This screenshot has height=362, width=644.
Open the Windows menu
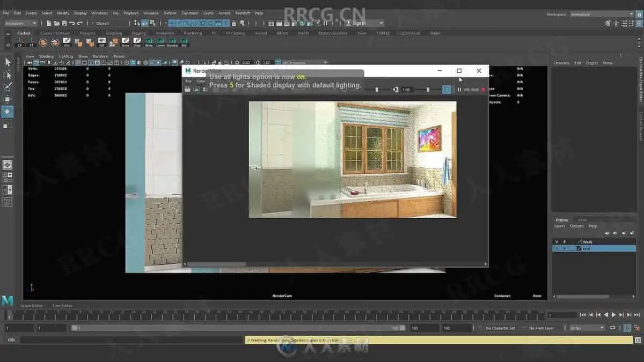click(x=99, y=13)
